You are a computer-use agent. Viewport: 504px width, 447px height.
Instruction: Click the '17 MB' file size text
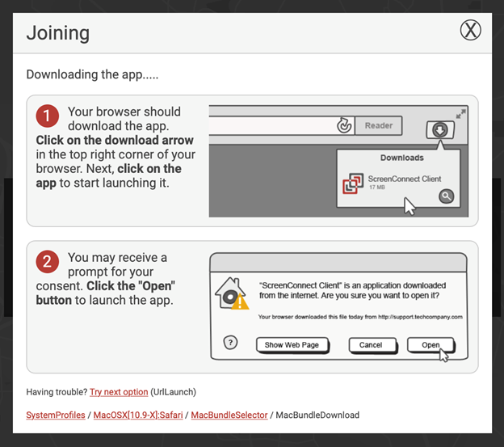376,188
